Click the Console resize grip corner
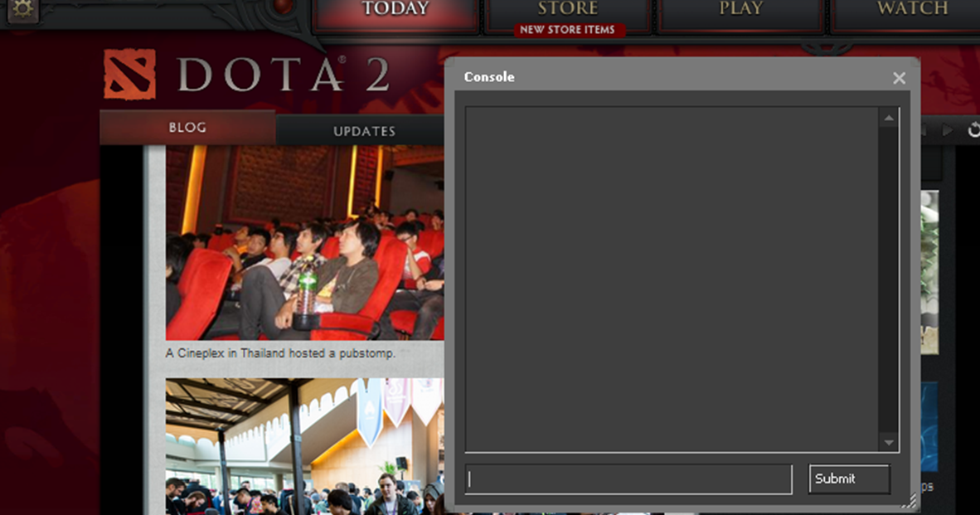 pos(910,500)
